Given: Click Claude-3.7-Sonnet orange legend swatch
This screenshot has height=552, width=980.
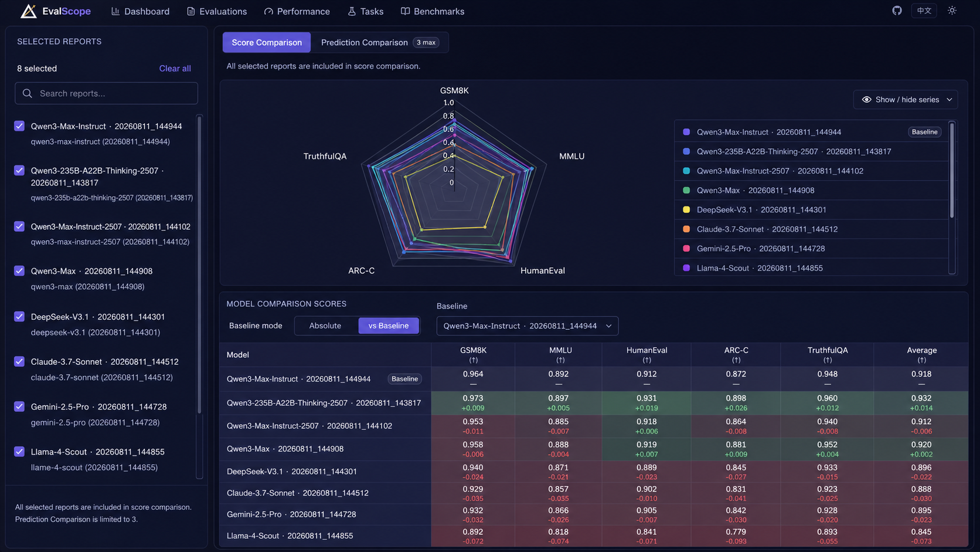Looking at the screenshot, I should tap(686, 229).
